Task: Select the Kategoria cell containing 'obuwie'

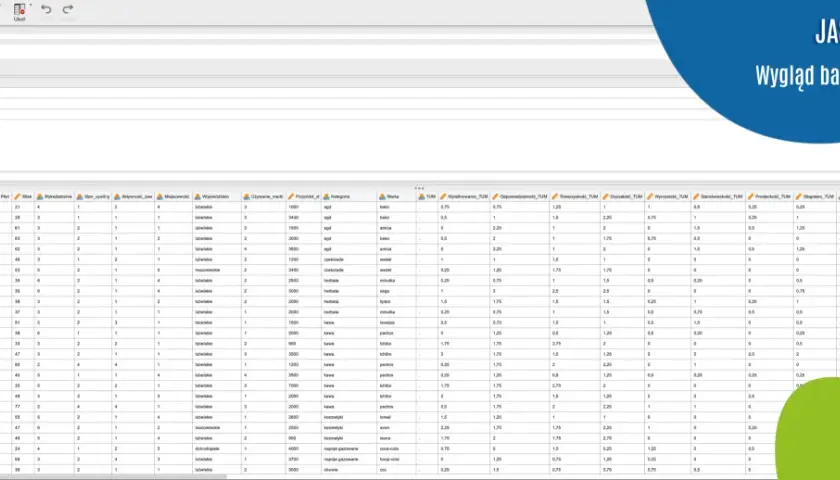Action: [x=349, y=470]
